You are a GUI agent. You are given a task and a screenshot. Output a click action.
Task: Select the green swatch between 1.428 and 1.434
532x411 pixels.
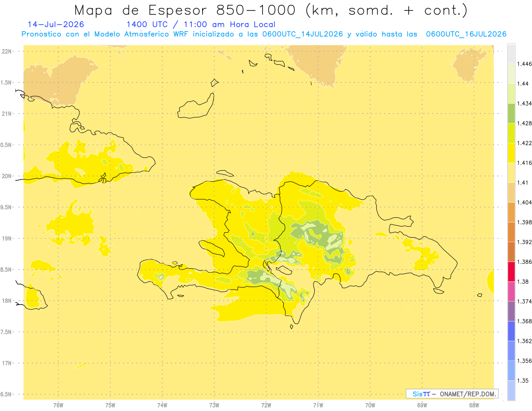[x=511, y=113]
